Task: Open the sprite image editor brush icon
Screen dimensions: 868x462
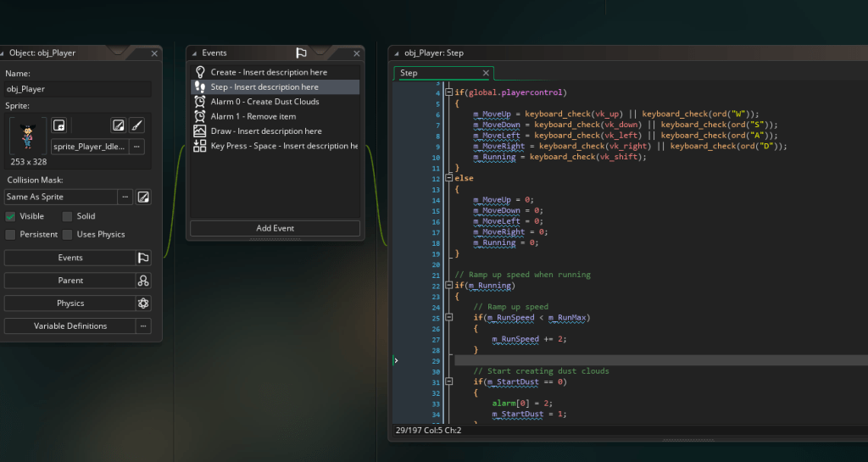Action: pyautogui.click(x=136, y=125)
